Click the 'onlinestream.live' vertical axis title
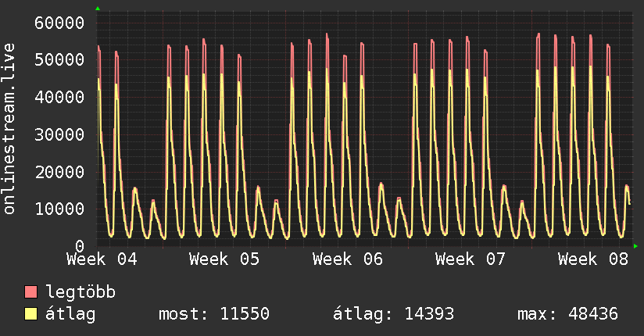This screenshot has height=336, width=644. (x=9, y=129)
